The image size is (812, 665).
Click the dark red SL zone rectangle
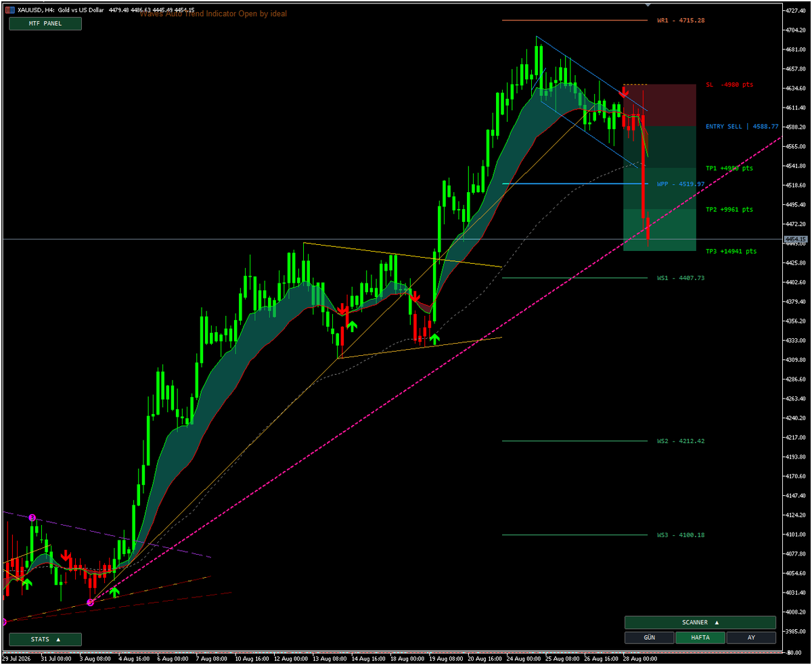[660, 105]
